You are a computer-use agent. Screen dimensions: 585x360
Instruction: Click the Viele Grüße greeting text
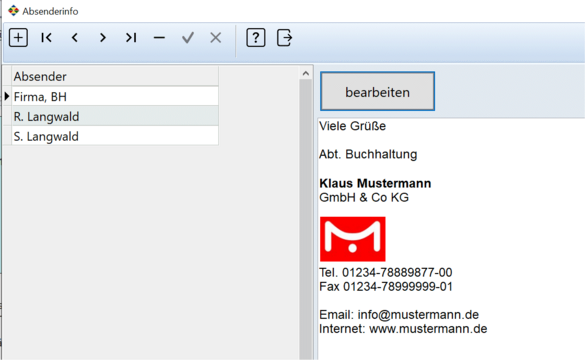pos(353,126)
